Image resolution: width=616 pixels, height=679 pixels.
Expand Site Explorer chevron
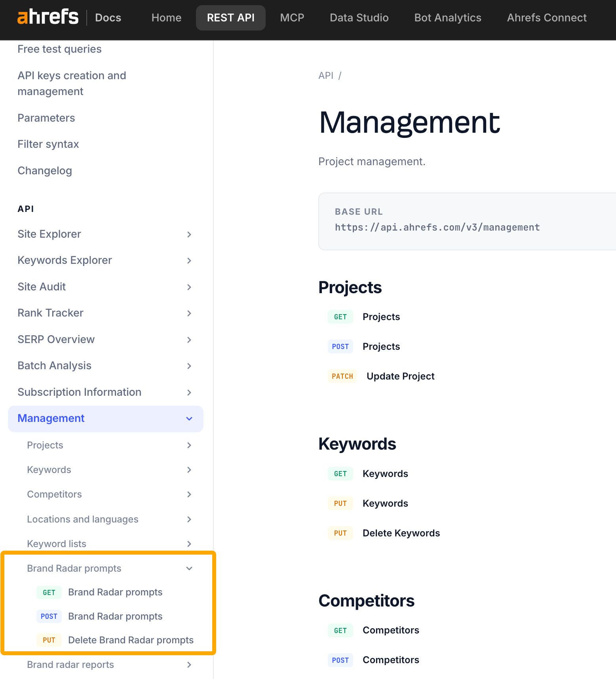189,235
